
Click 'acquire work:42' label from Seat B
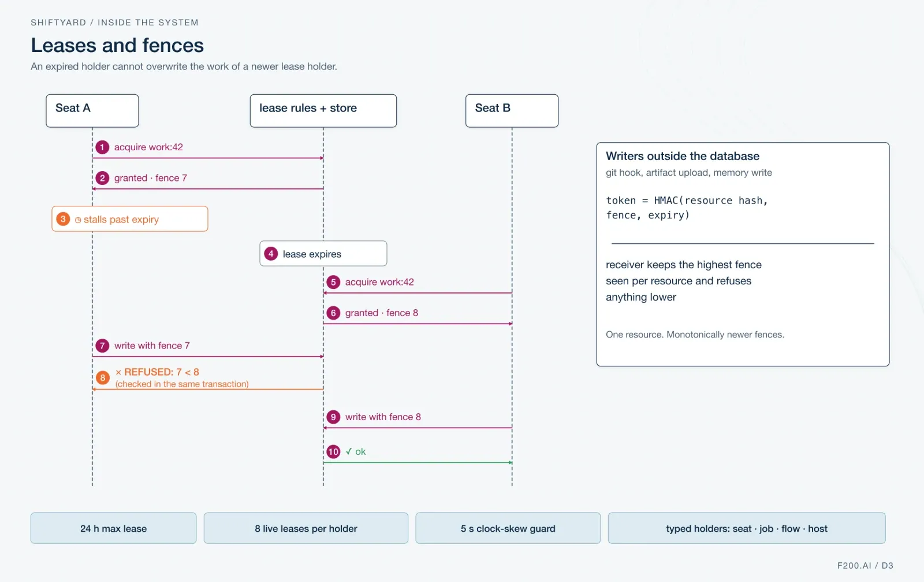click(379, 282)
